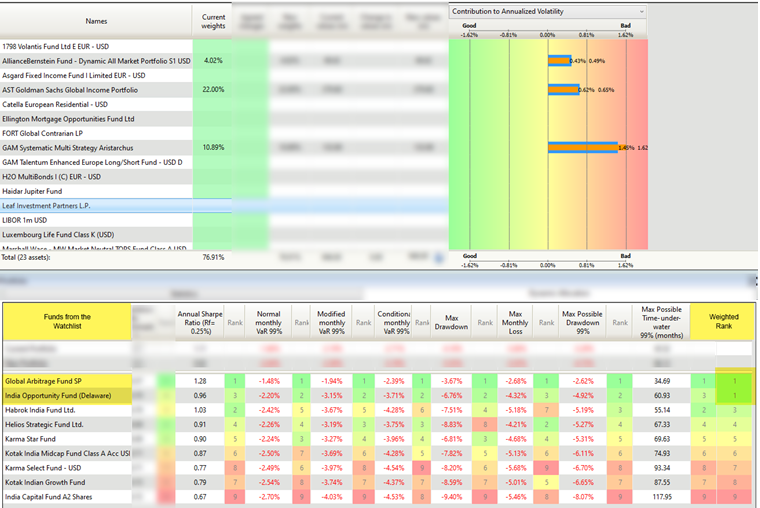Click the 4.02% current weight cell
This screenshot has height=508, width=760.
[213, 61]
